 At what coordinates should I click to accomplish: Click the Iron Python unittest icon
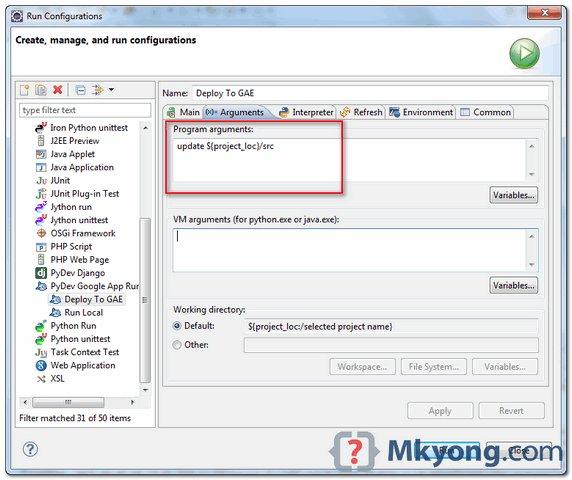pyautogui.click(x=41, y=128)
